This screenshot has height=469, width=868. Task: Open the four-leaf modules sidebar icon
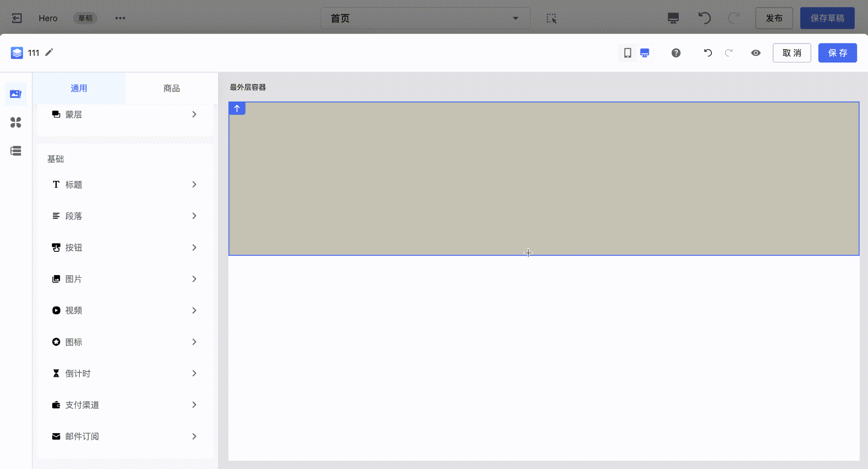tap(16, 122)
